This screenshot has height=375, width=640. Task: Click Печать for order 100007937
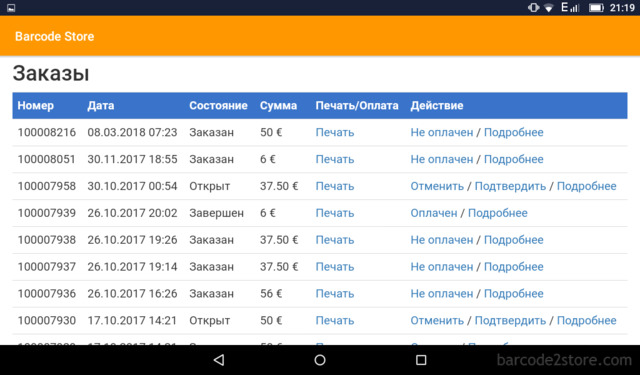tap(335, 267)
